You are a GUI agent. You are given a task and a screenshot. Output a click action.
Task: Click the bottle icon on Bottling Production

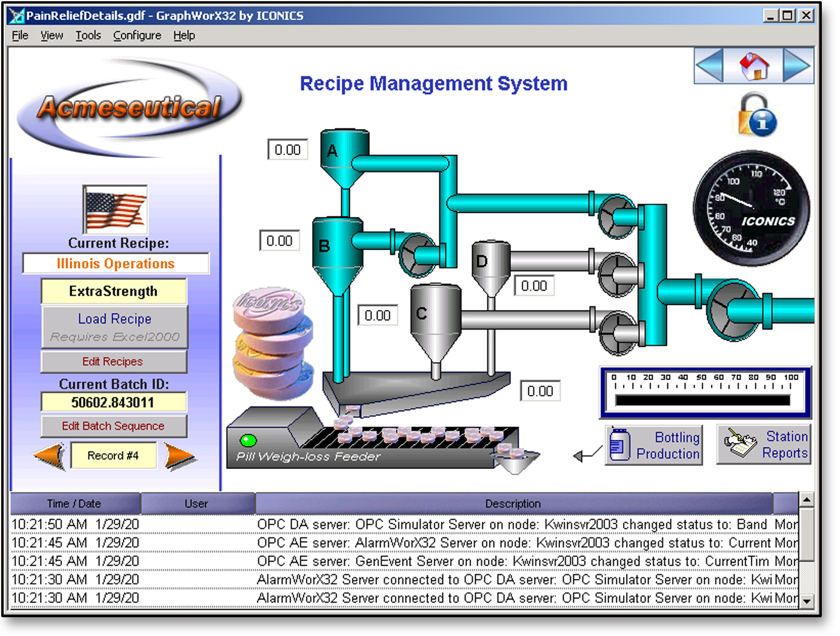click(x=619, y=445)
